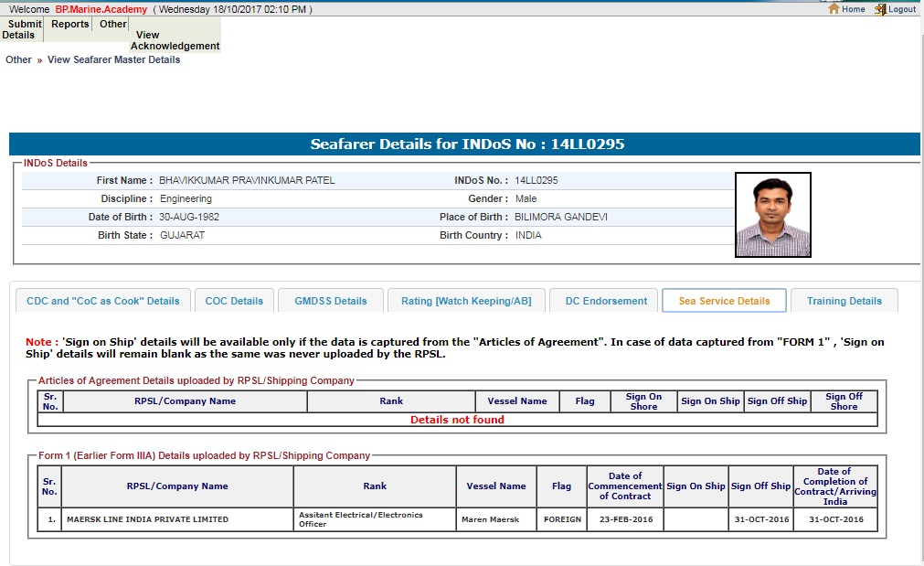924x566 pixels.
Task: Switch to the COC Details tab
Action: point(234,301)
